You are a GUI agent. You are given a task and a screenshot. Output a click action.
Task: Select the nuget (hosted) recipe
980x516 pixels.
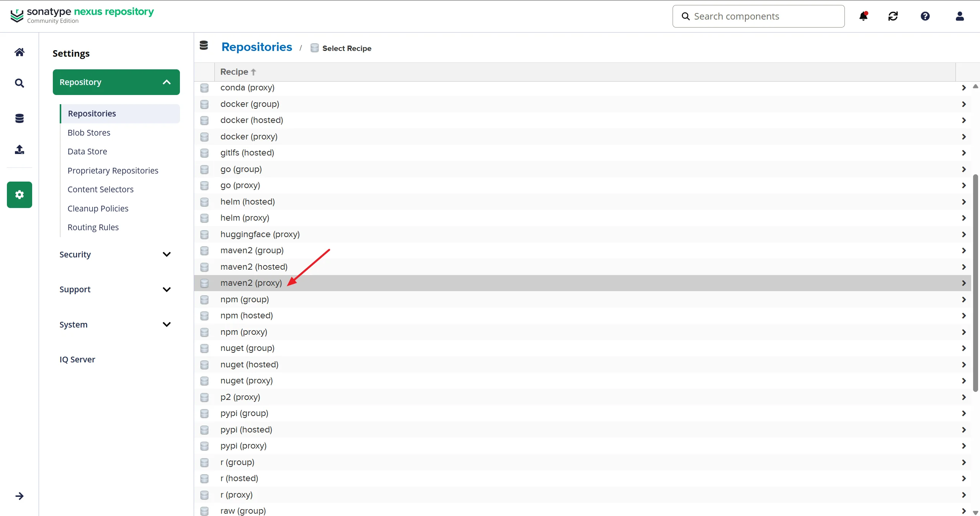tap(583, 365)
